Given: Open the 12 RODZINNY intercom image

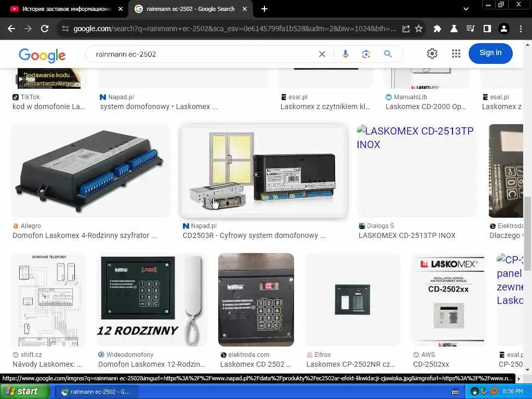Looking at the screenshot, I should [x=152, y=300].
